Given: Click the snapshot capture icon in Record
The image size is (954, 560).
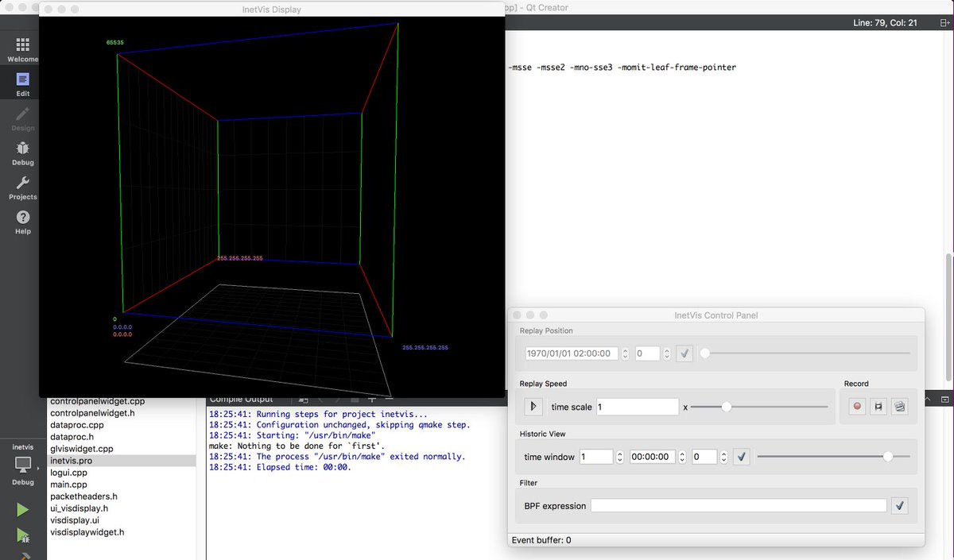Looking at the screenshot, I should (899, 406).
